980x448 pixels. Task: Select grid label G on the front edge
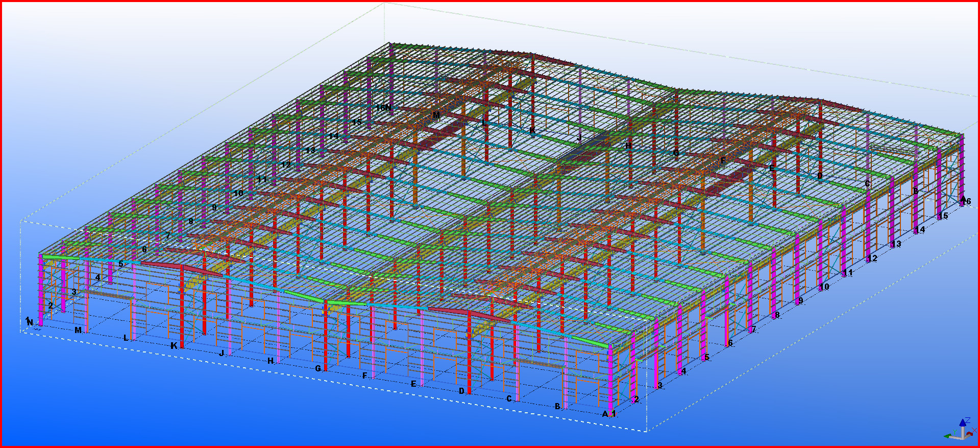318,368
